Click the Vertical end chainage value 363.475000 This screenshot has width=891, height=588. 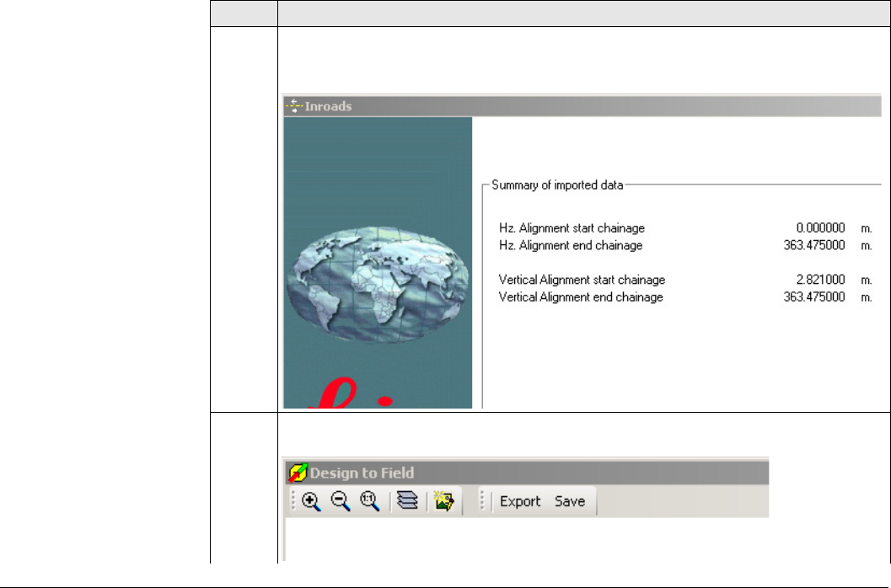pos(814,297)
